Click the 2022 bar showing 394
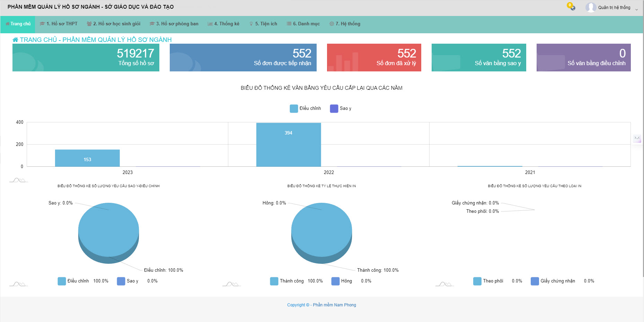This screenshot has width=644, height=322. point(289,145)
